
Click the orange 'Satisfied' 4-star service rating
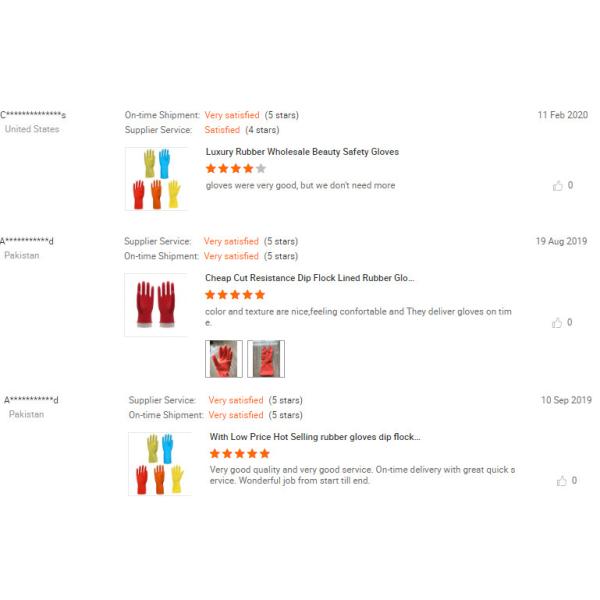click(x=222, y=130)
